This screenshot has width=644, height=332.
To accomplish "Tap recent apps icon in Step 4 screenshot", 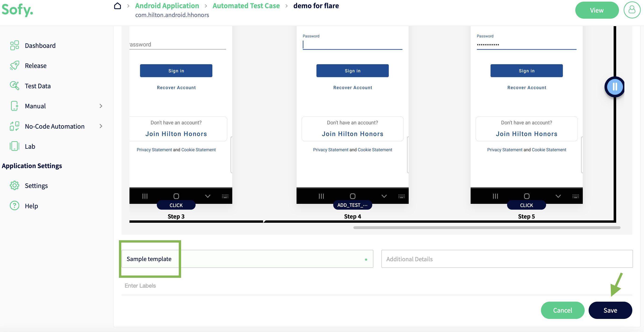I will (321, 196).
